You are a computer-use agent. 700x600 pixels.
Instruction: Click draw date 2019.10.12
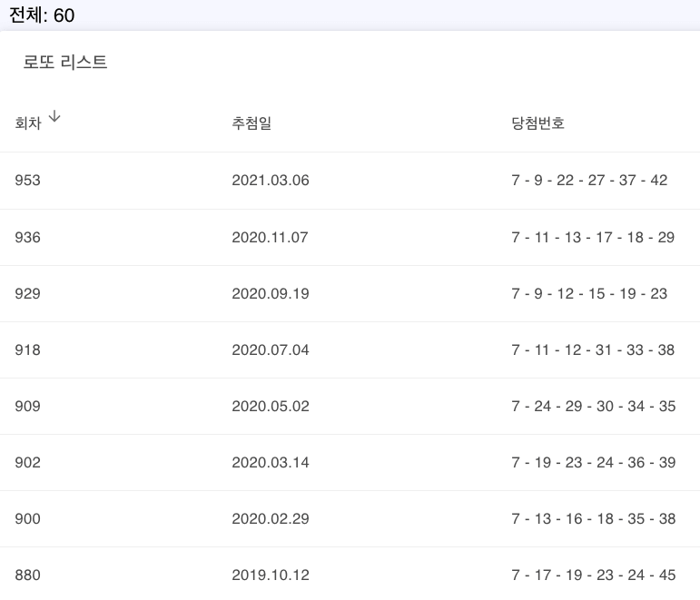point(271,575)
